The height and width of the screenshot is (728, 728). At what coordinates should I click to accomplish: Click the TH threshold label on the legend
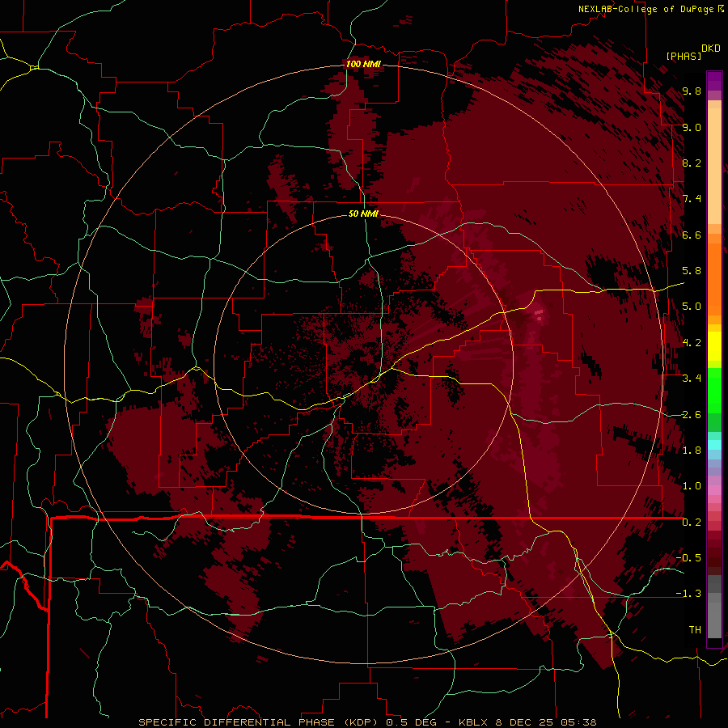(x=695, y=630)
